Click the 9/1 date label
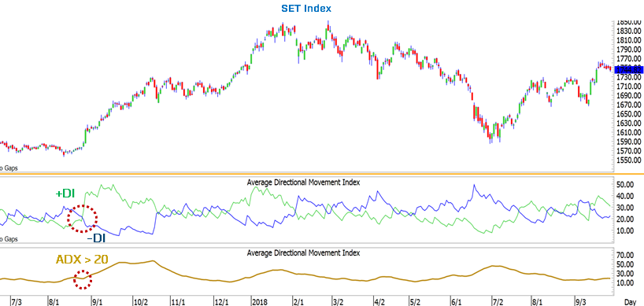The height and width of the screenshot is (306, 644). [x=98, y=302]
